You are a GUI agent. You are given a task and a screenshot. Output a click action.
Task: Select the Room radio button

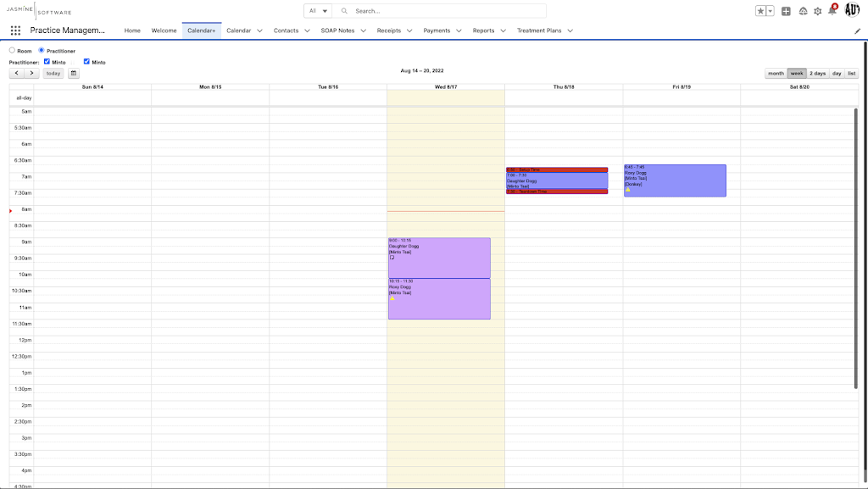click(12, 51)
